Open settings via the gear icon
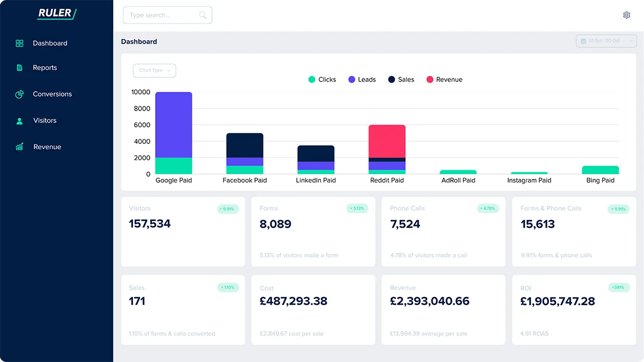Screen dimensions: 644x362 pos(626,15)
